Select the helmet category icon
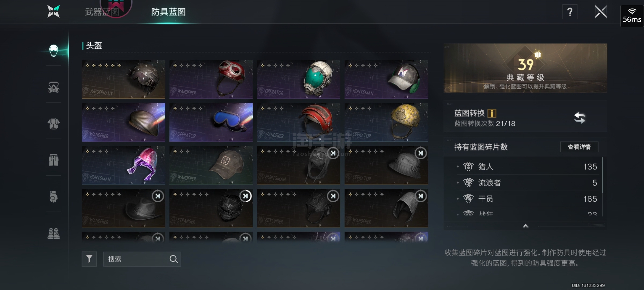 coord(54,51)
